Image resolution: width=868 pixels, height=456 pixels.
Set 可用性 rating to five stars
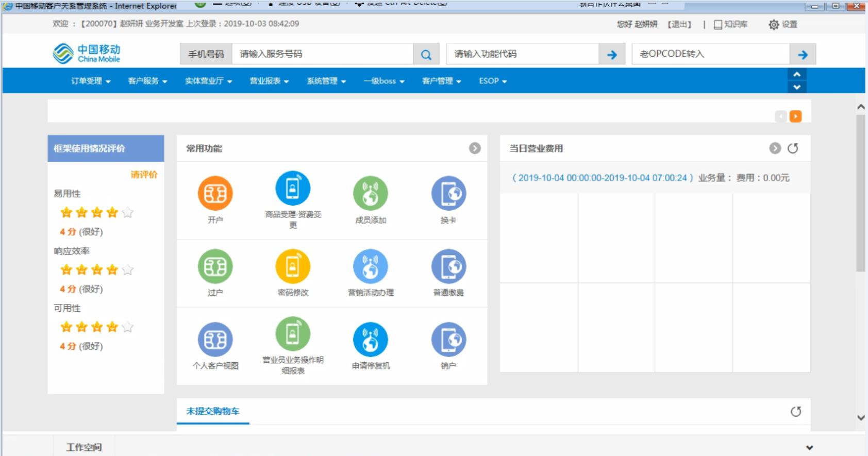point(128,327)
